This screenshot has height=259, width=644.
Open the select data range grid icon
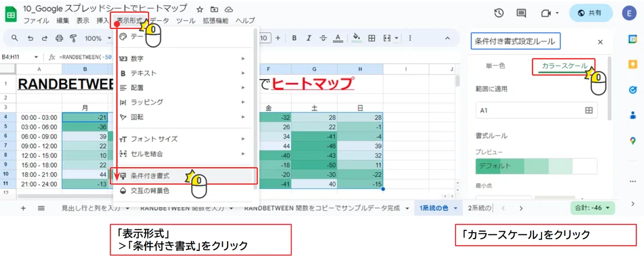(589, 110)
